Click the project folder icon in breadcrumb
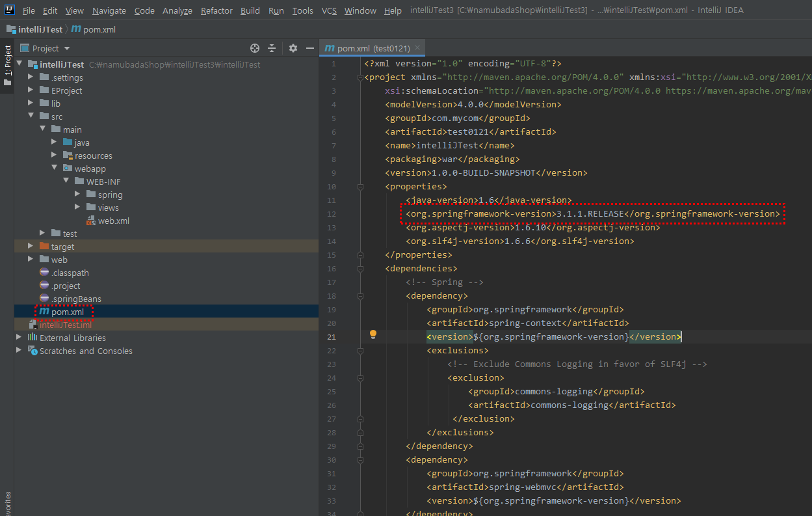The image size is (812, 516). [12, 29]
